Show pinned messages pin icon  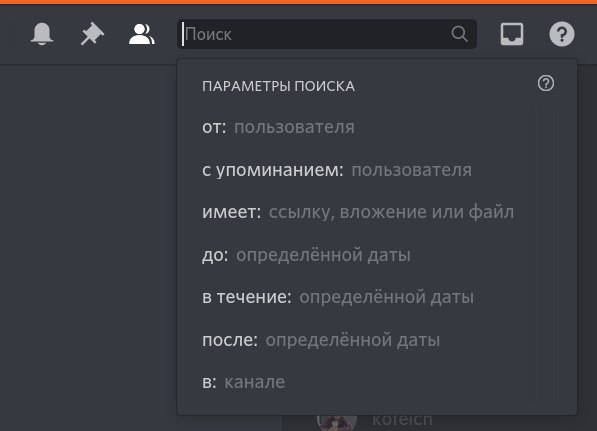(92, 34)
